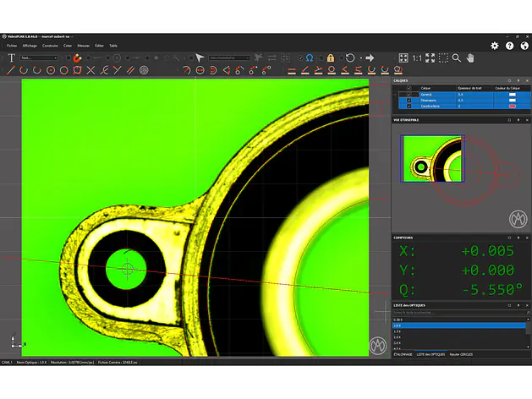Toggle the Constructions layer checkbox
Screen dimensions: 532x399
tap(409, 106)
